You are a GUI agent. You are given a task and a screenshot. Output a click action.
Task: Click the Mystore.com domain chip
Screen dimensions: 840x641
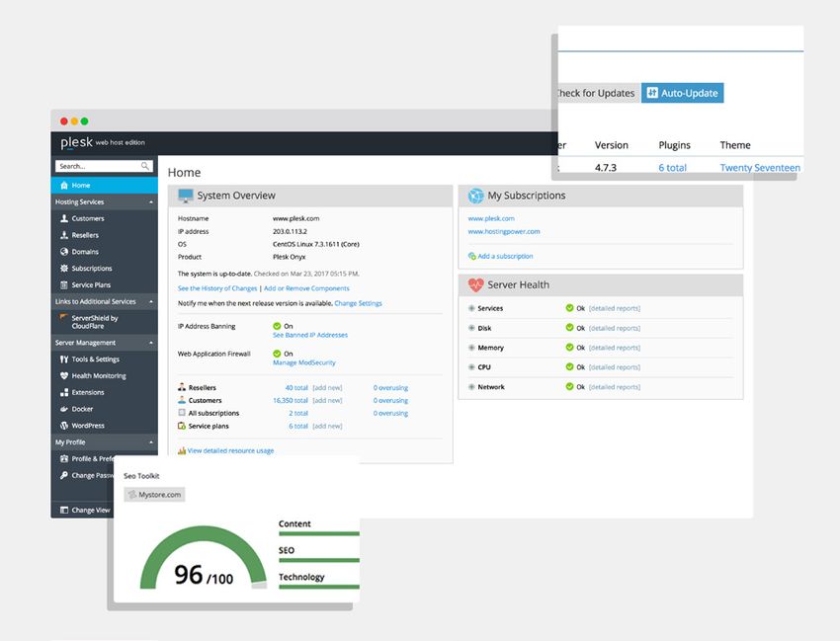pyautogui.click(x=154, y=494)
